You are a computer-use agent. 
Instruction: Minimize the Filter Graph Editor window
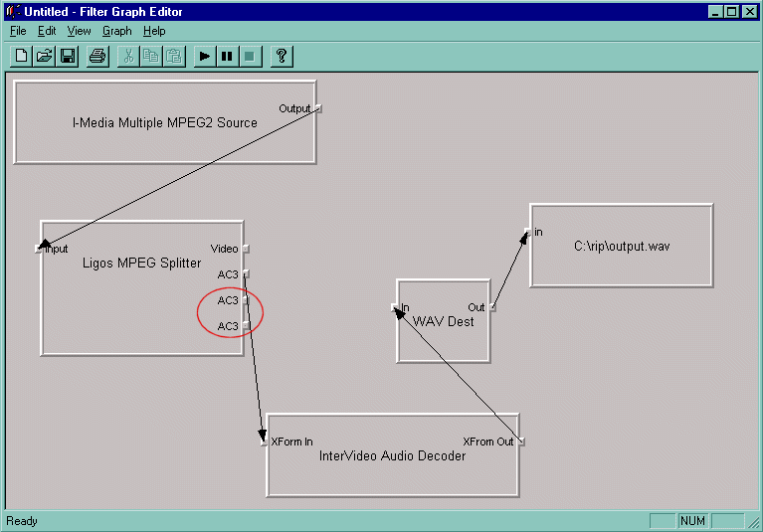(x=715, y=11)
